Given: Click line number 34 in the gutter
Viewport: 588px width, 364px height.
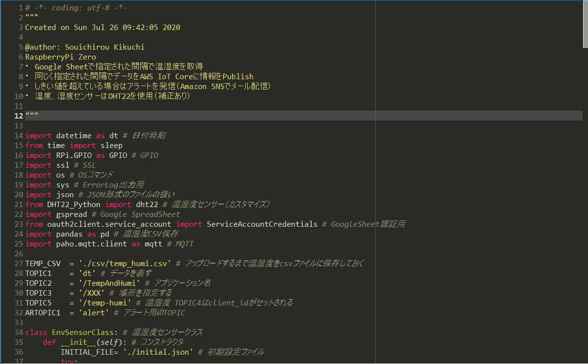Looking at the screenshot, I should click(19, 332).
